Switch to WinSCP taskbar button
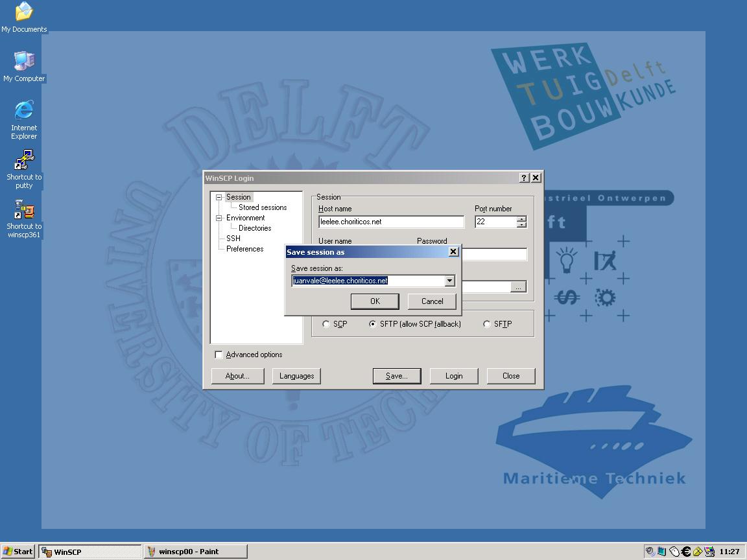Screen dimensions: 747x560 tap(89, 552)
